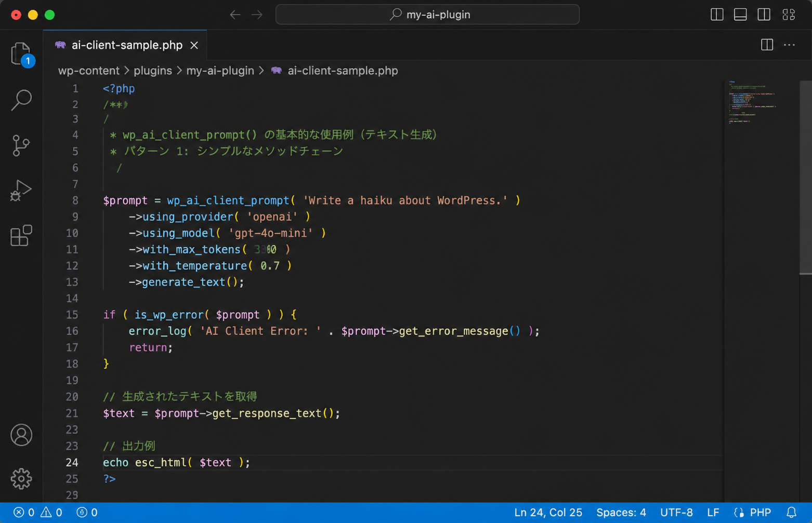Click get_response_text method on line 21
The height and width of the screenshot is (523, 812).
pos(267,413)
